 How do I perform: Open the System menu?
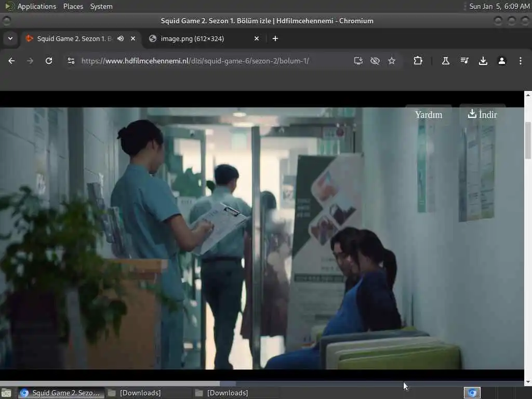coord(101,6)
